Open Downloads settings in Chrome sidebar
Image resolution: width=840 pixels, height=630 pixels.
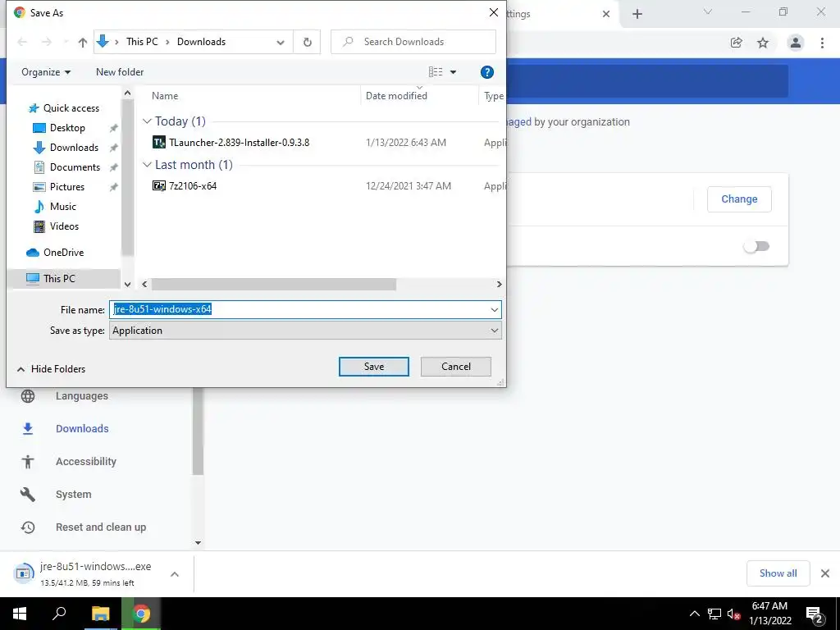pyautogui.click(x=82, y=428)
